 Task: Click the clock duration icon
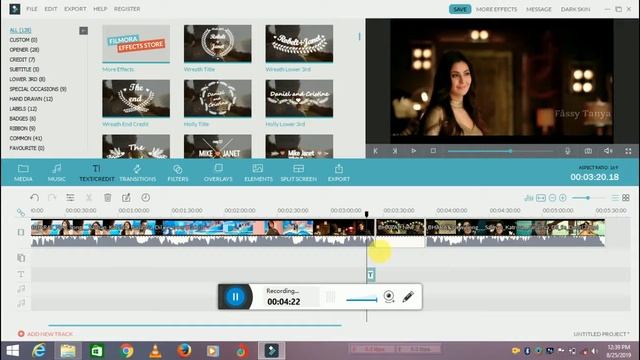click(x=146, y=198)
